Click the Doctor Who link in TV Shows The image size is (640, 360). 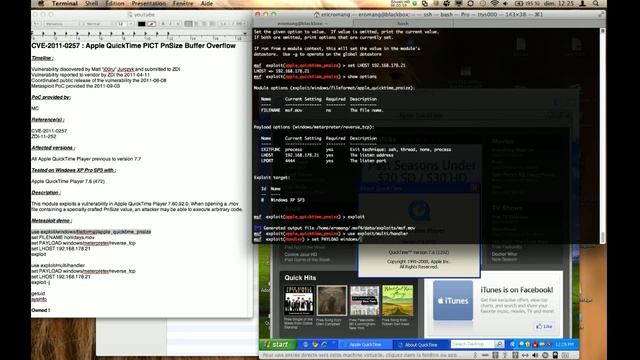coord(504,254)
